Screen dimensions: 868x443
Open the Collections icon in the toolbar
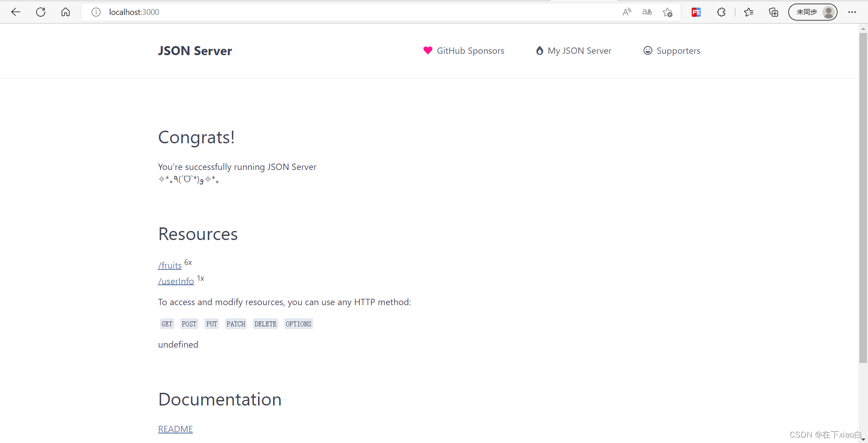tap(773, 12)
